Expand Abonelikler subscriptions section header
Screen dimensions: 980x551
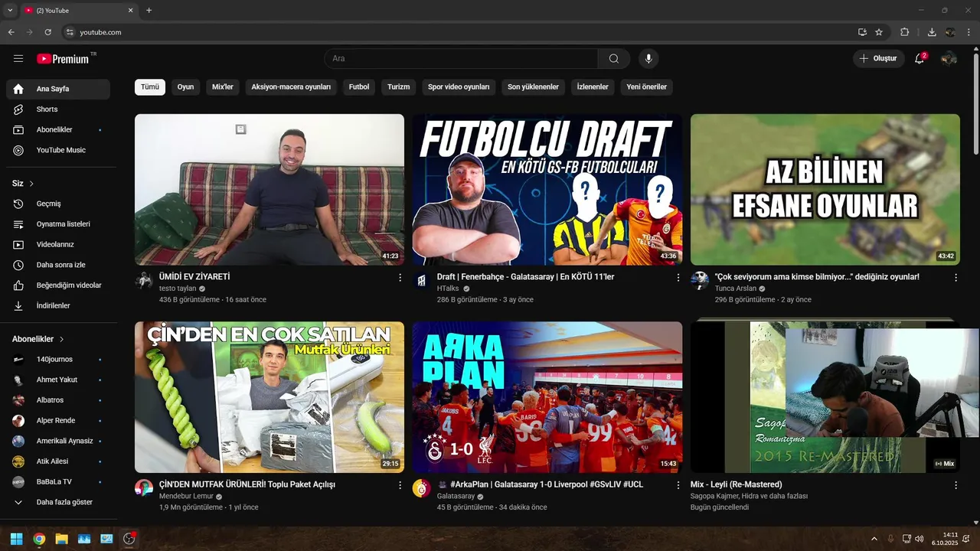[38, 339]
